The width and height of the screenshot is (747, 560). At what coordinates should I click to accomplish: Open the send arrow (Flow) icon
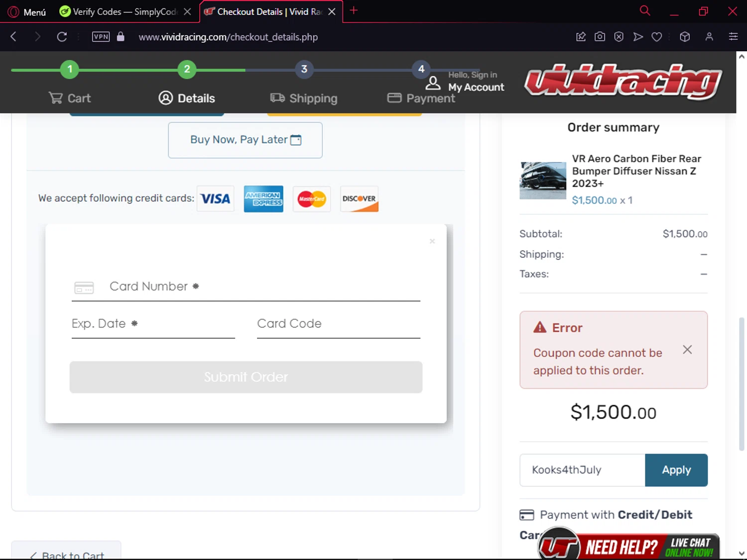click(x=638, y=37)
